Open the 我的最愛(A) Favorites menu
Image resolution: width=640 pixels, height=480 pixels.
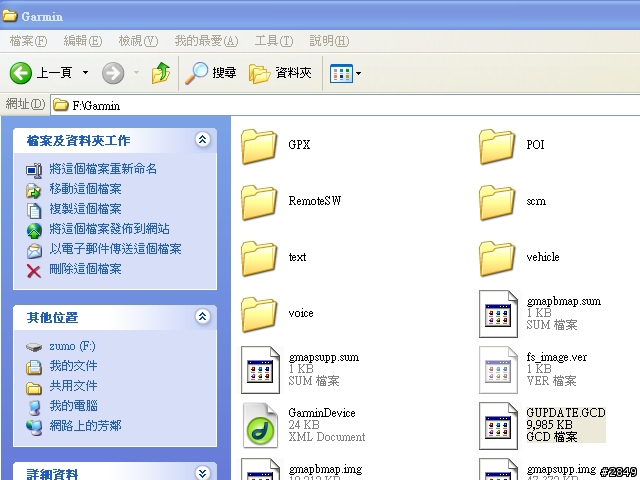point(206,41)
